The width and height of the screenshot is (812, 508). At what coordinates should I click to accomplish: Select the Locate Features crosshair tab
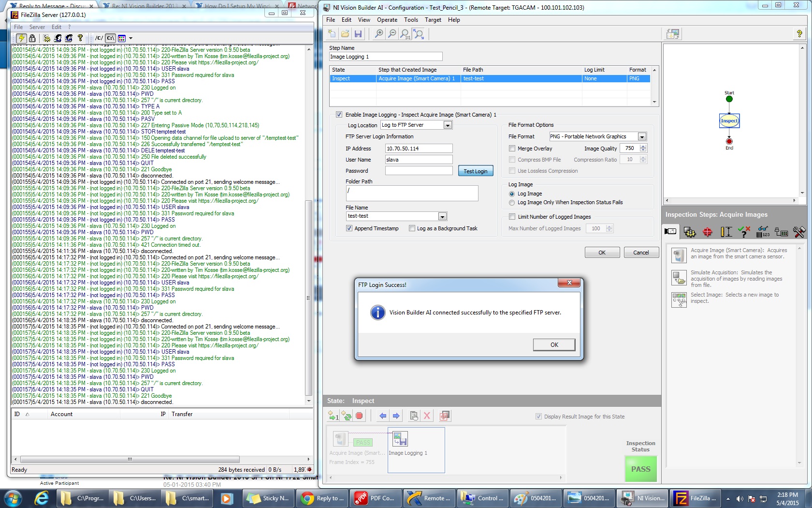[x=708, y=232]
